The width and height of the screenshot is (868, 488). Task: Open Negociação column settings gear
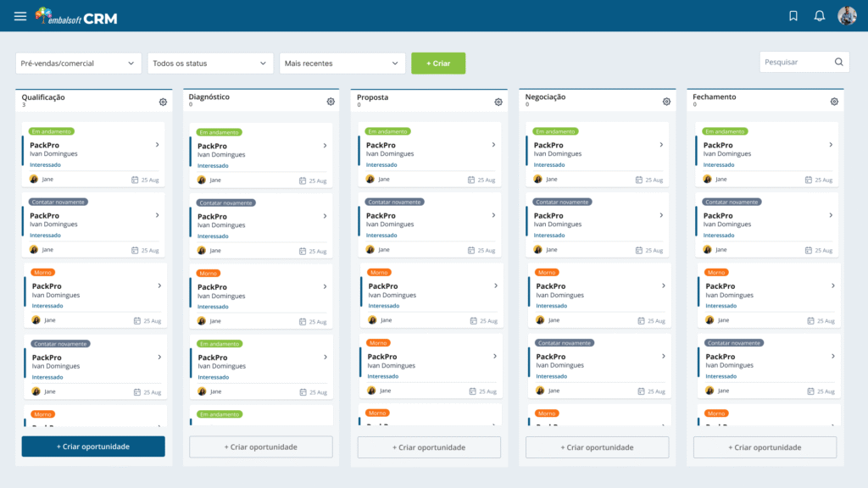666,102
